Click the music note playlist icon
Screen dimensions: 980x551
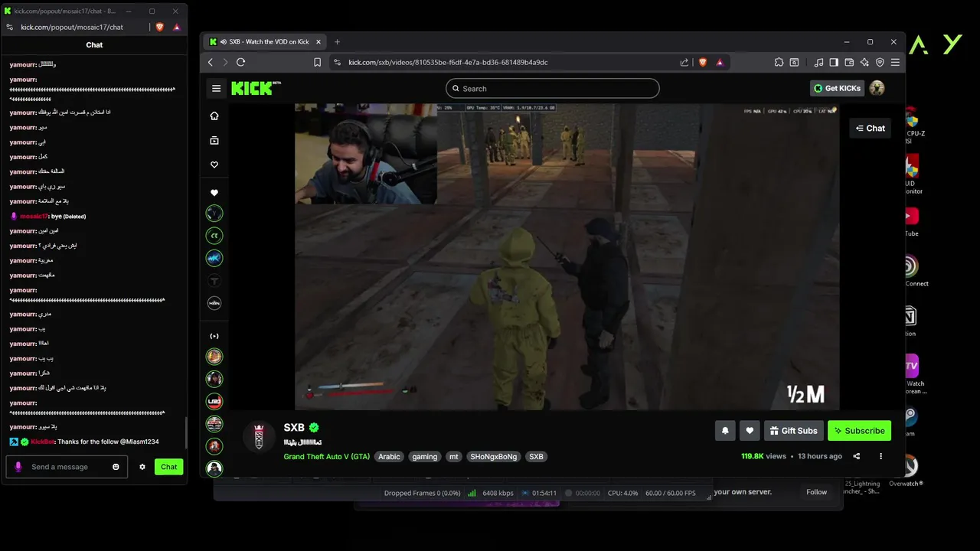pos(818,63)
